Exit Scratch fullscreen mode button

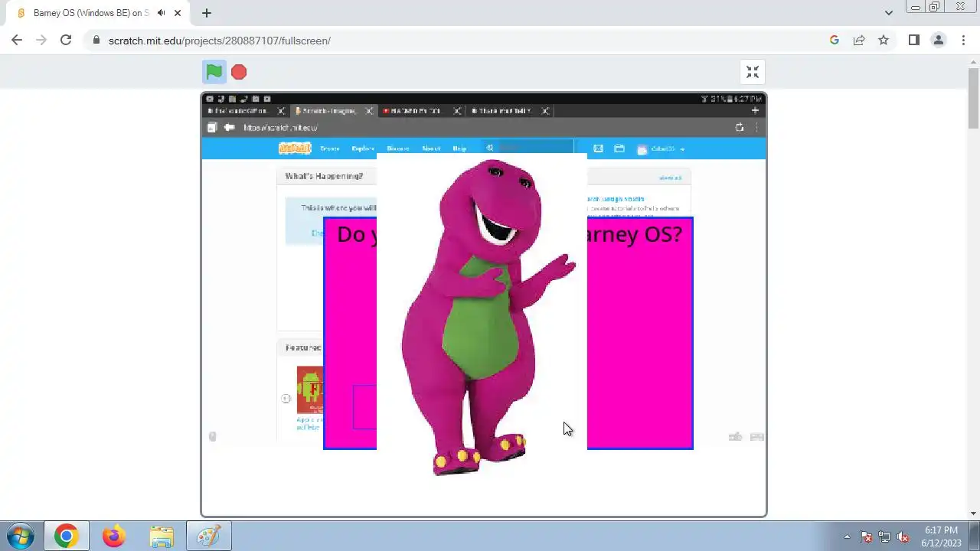point(753,72)
